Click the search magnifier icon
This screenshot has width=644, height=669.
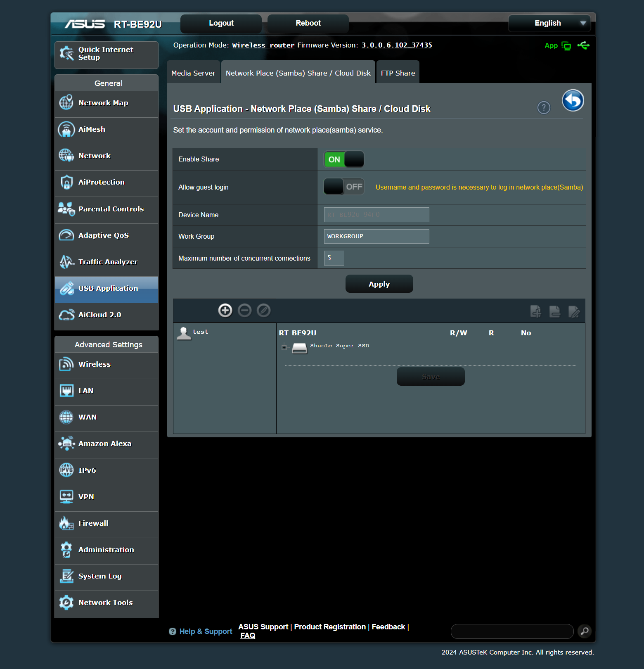click(x=585, y=631)
